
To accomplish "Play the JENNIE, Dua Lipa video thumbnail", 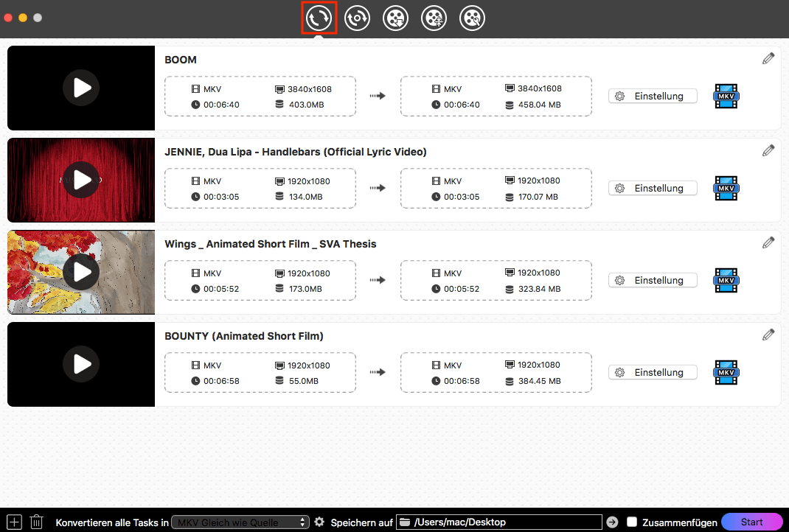I will [80, 180].
